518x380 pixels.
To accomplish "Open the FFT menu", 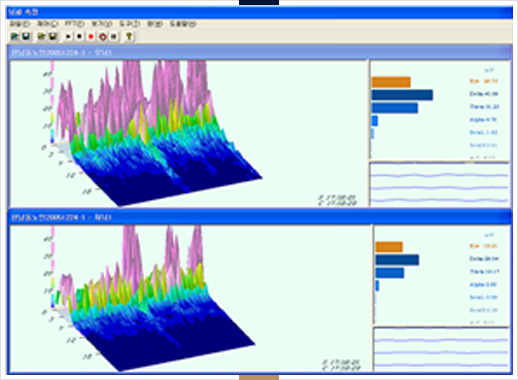I will pos(74,24).
